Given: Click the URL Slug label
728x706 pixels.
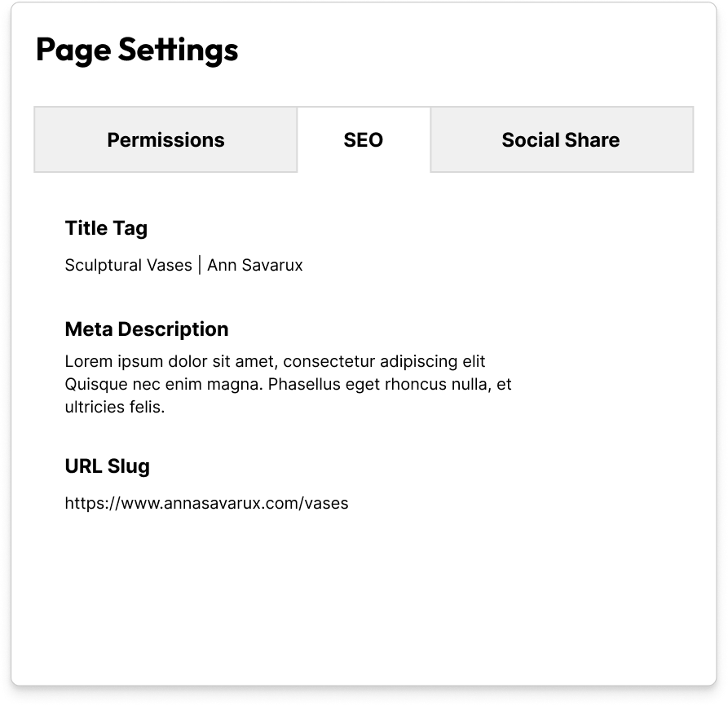Looking at the screenshot, I should [x=108, y=466].
